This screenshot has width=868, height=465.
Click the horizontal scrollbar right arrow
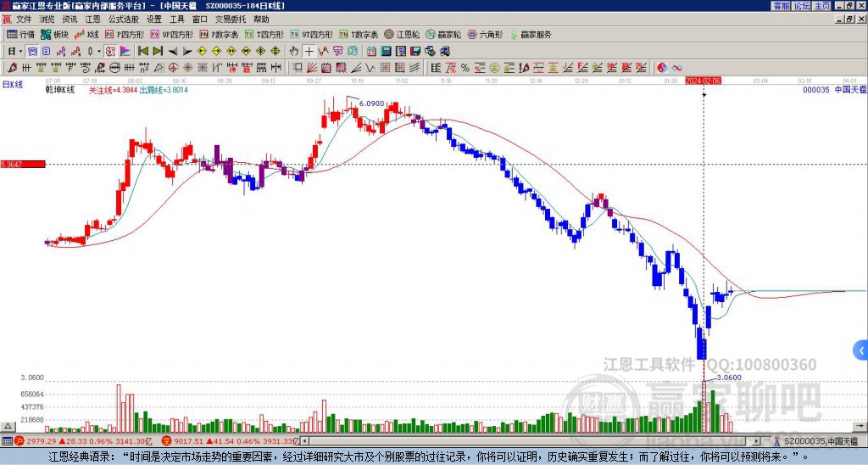(x=756, y=441)
